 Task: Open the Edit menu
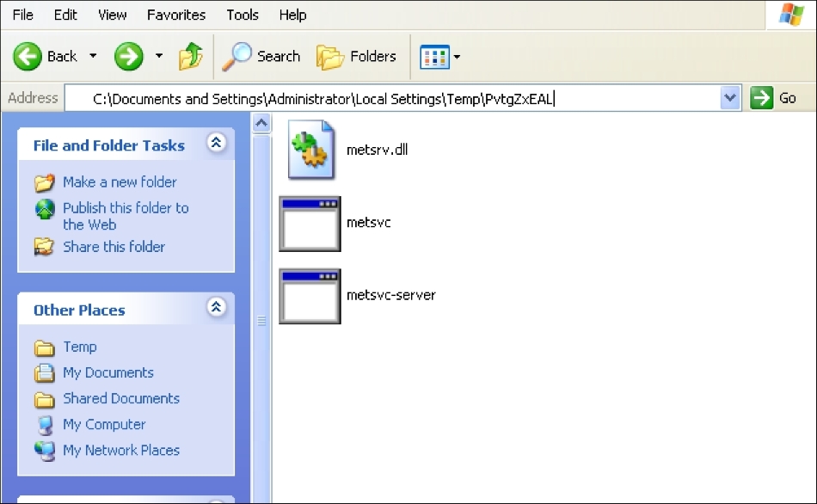(x=65, y=15)
